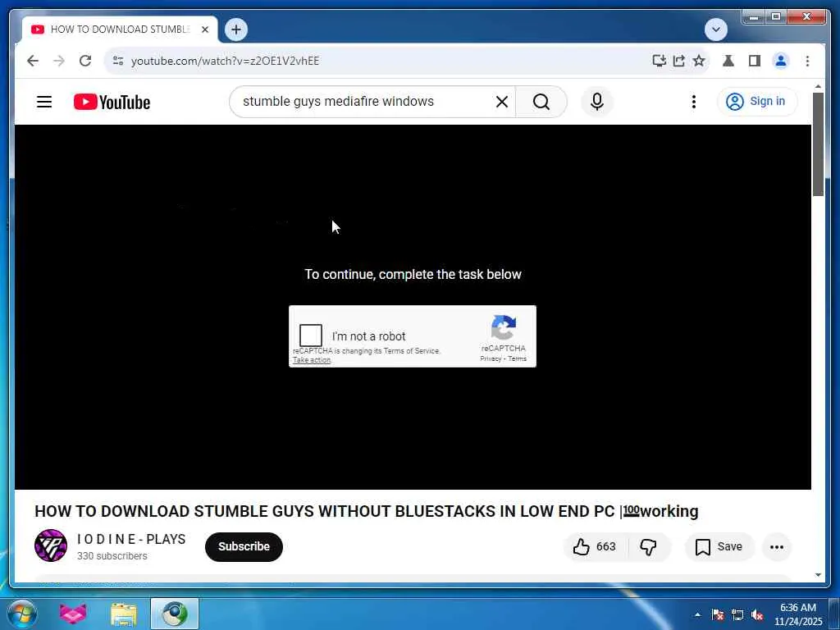The image size is (840, 630).
Task: Sign in to YouTube
Action: (x=756, y=101)
